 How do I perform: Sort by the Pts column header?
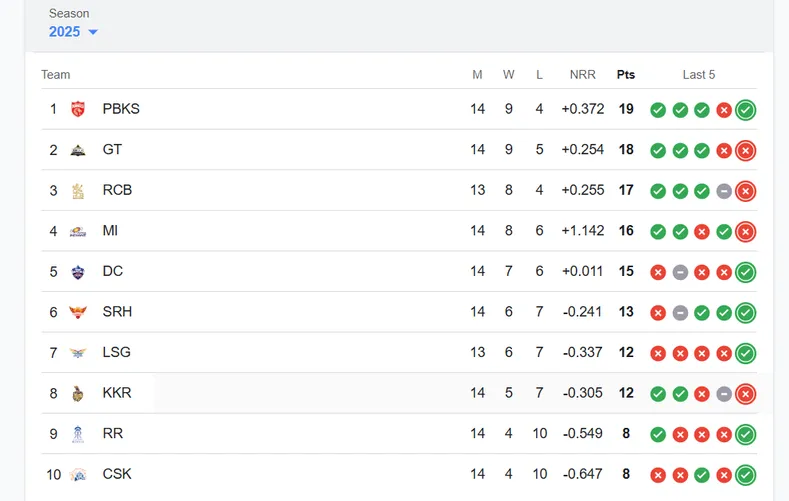626,75
